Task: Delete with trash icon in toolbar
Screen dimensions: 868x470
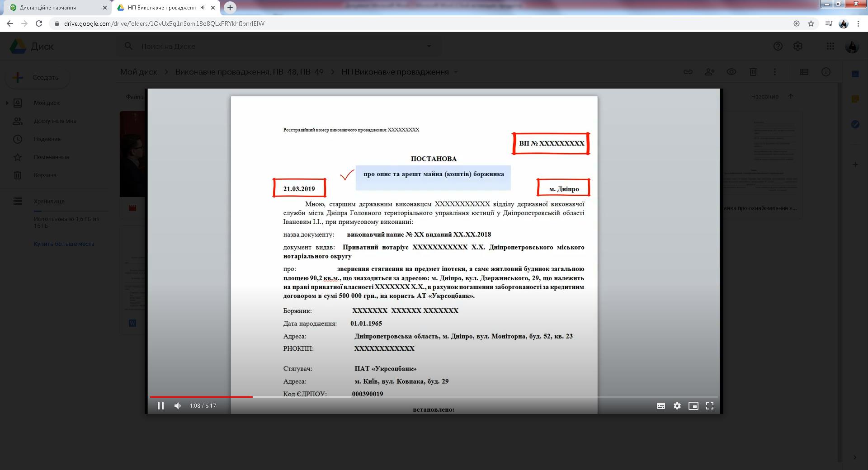Action: tap(753, 72)
